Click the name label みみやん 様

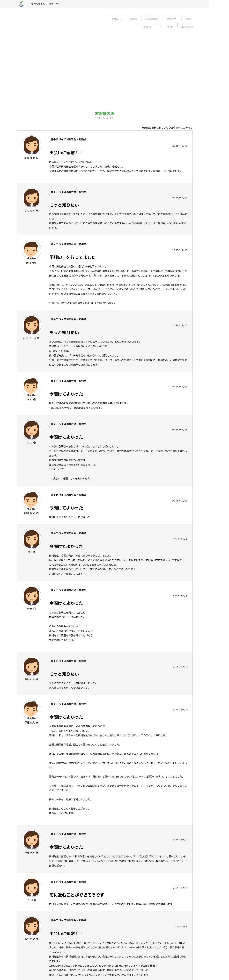31,679
